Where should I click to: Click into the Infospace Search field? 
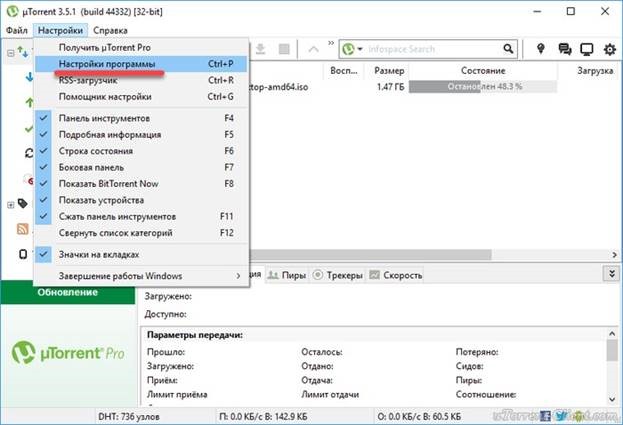pyautogui.click(x=433, y=49)
